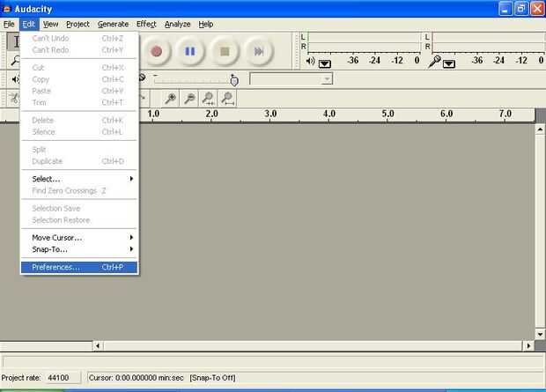Image resolution: width=546 pixels, height=392 pixels.
Task: Click the Selection Save entry
Action: [x=79, y=209]
